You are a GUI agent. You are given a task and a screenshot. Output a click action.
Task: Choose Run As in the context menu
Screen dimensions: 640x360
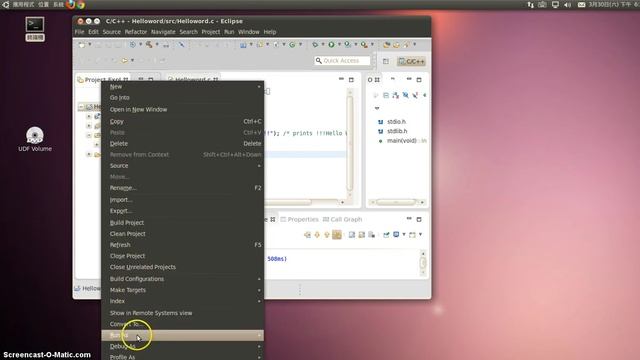[x=182, y=335]
